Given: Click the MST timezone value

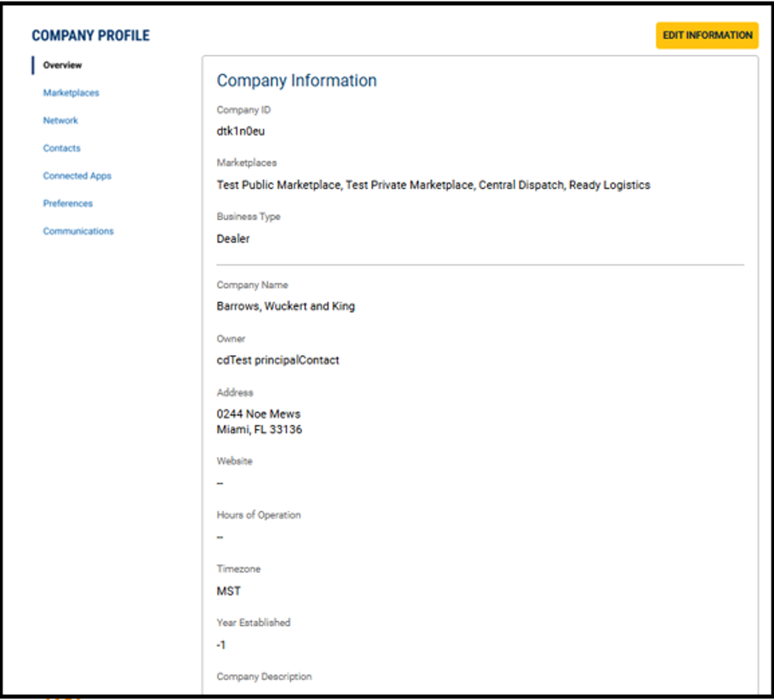Looking at the screenshot, I should (229, 591).
